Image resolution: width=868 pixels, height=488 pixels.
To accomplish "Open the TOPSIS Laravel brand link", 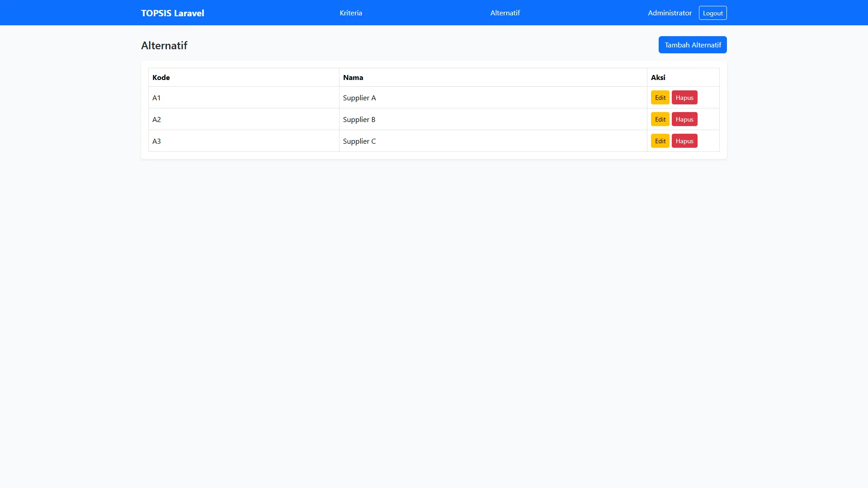I will click(x=172, y=13).
